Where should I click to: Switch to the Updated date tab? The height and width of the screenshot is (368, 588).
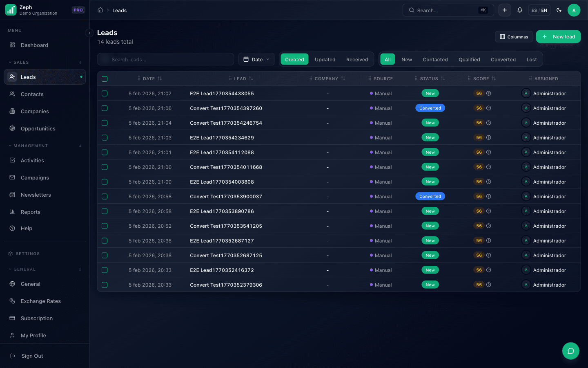click(x=325, y=59)
